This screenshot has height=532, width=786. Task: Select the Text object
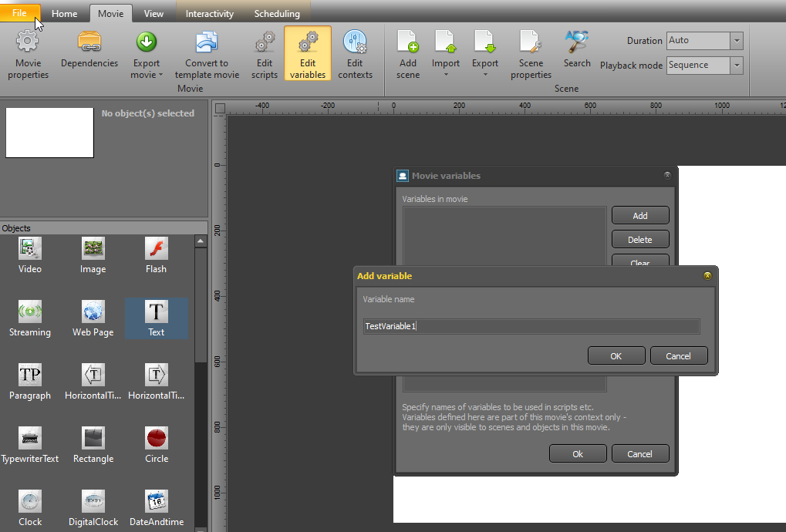tap(156, 318)
